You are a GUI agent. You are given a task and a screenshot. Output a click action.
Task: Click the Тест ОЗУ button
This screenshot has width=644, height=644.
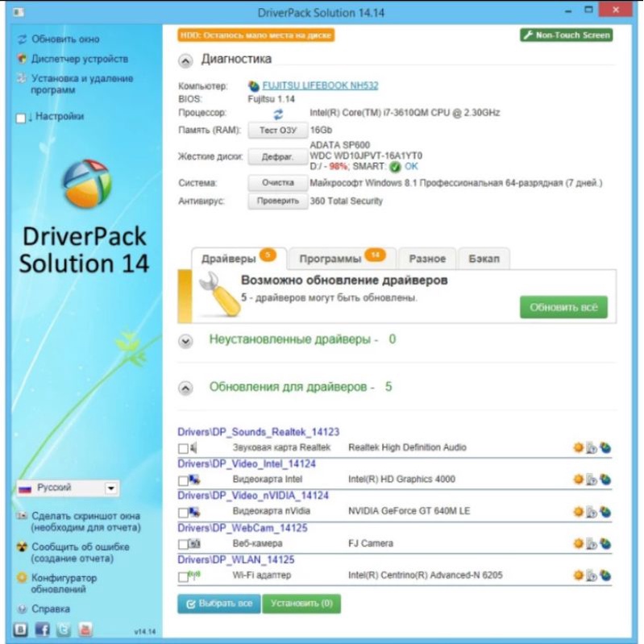tap(277, 131)
